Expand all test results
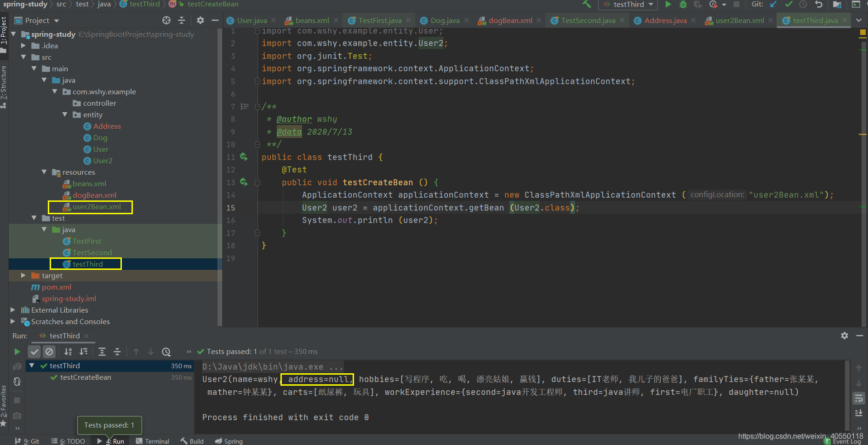868x445 pixels. pyautogui.click(x=102, y=352)
